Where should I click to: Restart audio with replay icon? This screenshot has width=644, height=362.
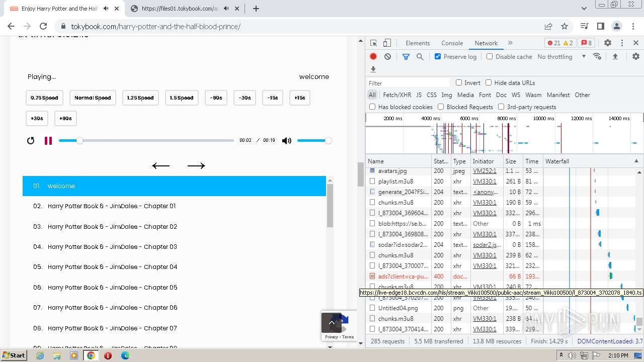tap(31, 141)
